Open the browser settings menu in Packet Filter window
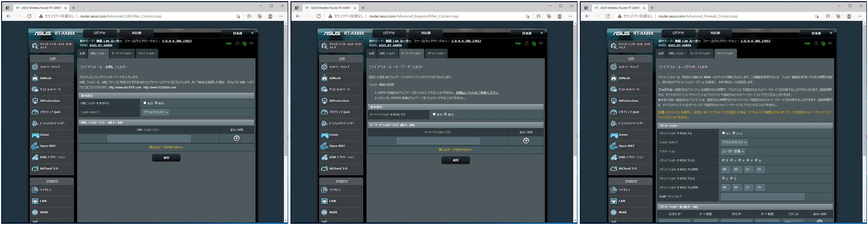The height and width of the screenshot is (225, 868). click(x=860, y=16)
